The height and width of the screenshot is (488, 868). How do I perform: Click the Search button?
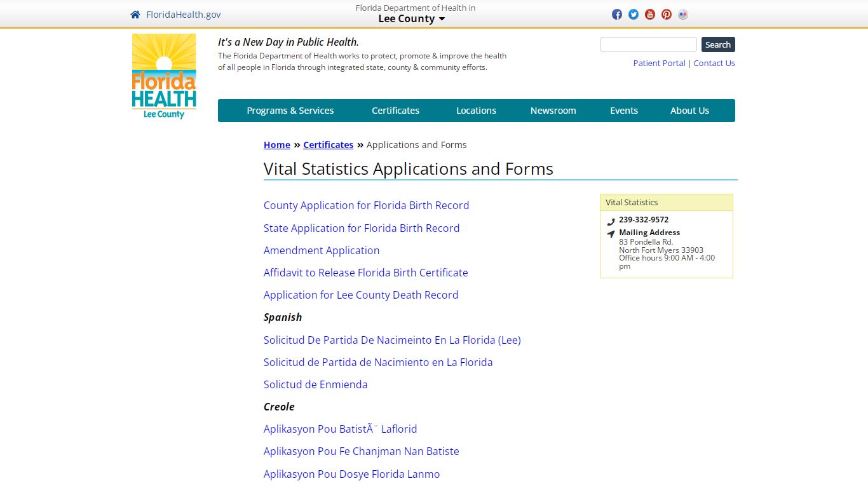(x=718, y=44)
